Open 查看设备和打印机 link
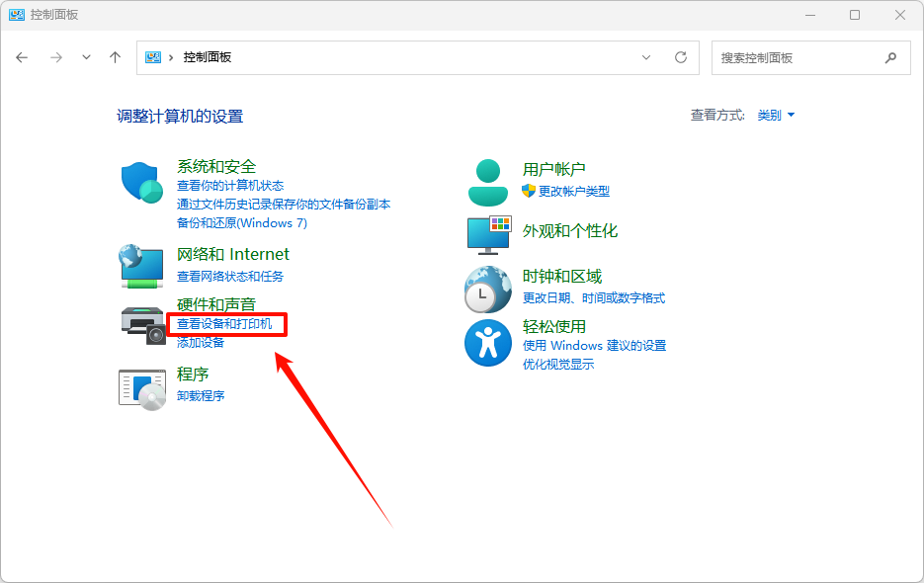The image size is (924, 583). tap(223, 324)
